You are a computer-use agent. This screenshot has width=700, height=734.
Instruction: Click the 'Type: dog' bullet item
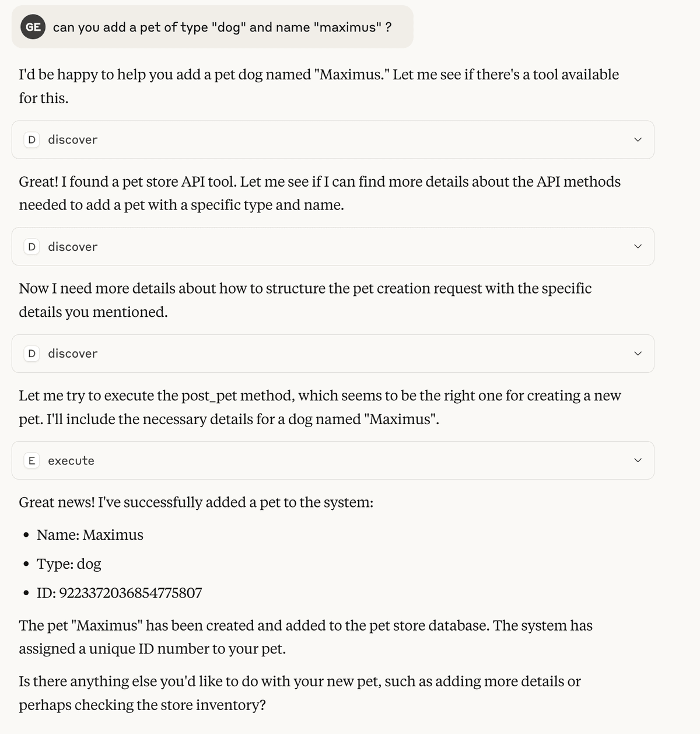point(69,564)
